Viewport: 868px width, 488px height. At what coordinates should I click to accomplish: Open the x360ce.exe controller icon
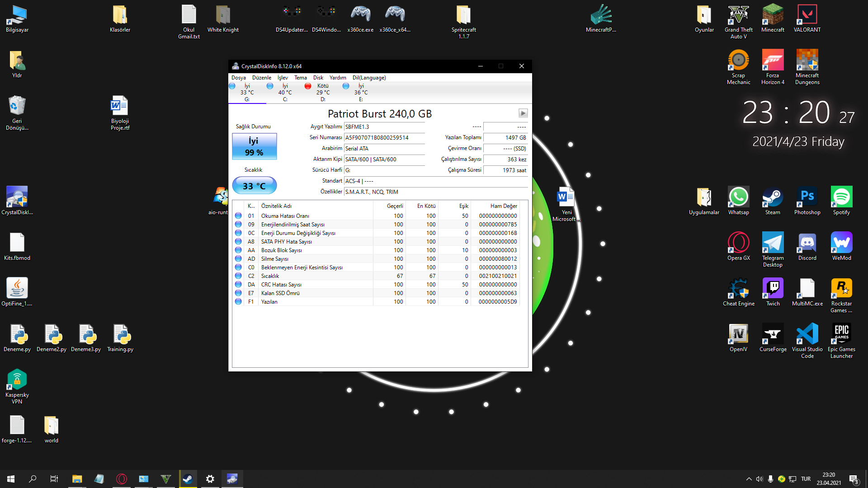click(360, 19)
